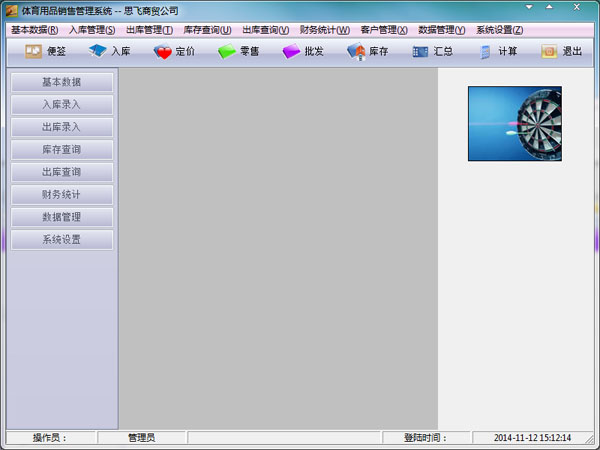Open the 财务统计(W) menu
The height and width of the screenshot is (450, 600).
point(324,30)
